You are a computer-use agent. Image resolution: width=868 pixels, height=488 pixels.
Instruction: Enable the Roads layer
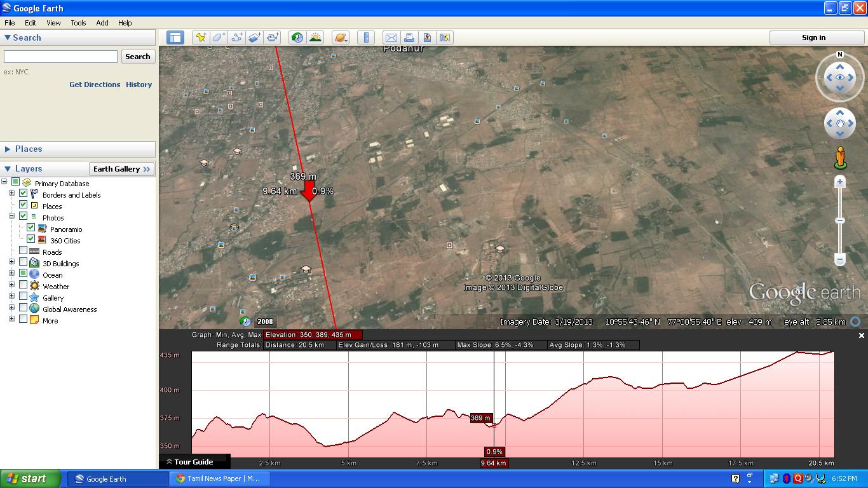click(x=23, y=251)
